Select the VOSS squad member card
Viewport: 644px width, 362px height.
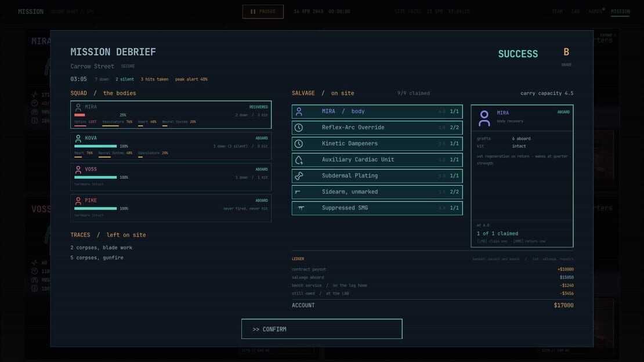(171, 177)
